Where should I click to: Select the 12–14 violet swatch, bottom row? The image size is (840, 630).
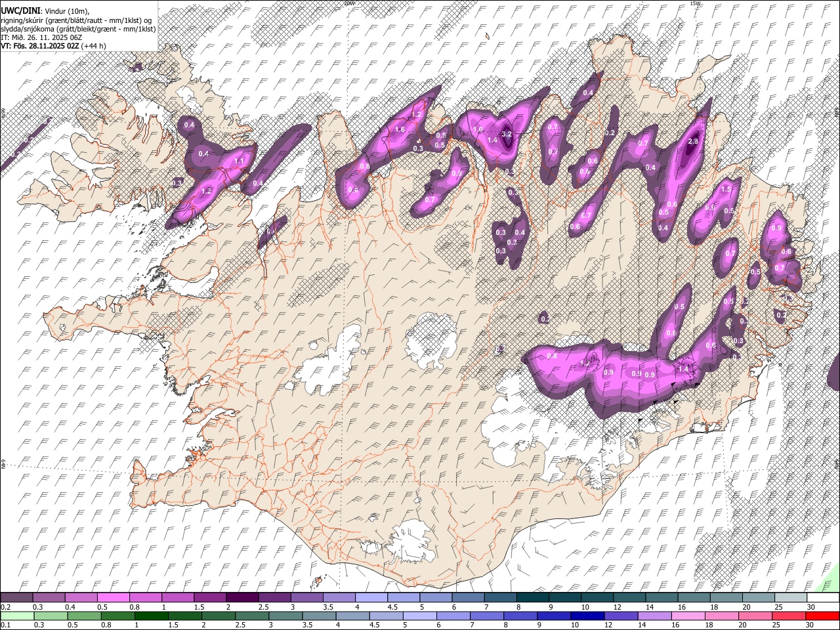click(x=621, y=616)
